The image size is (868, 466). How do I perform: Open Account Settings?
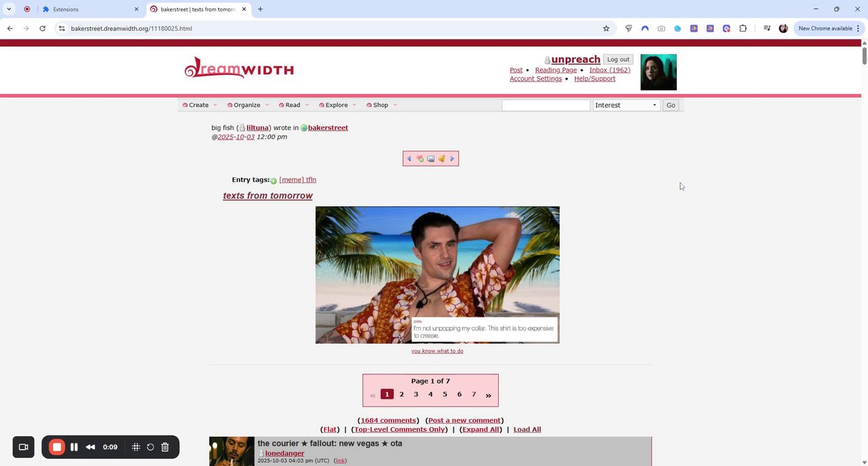(x=536, y=78)
